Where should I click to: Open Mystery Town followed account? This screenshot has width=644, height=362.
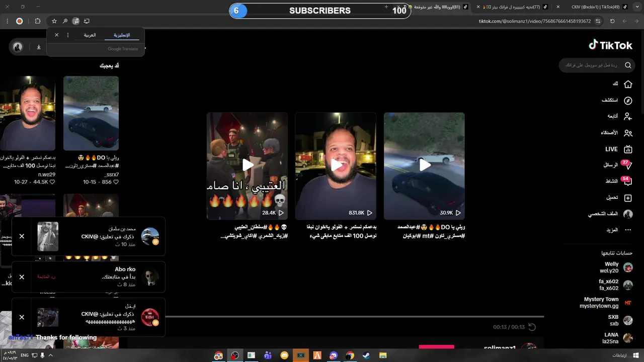pos(606,303)
